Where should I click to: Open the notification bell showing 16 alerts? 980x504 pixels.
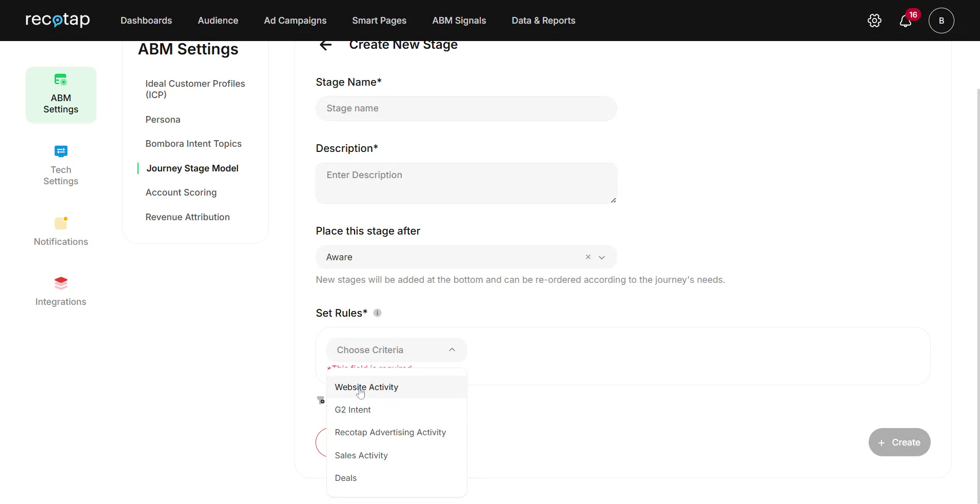906,21
